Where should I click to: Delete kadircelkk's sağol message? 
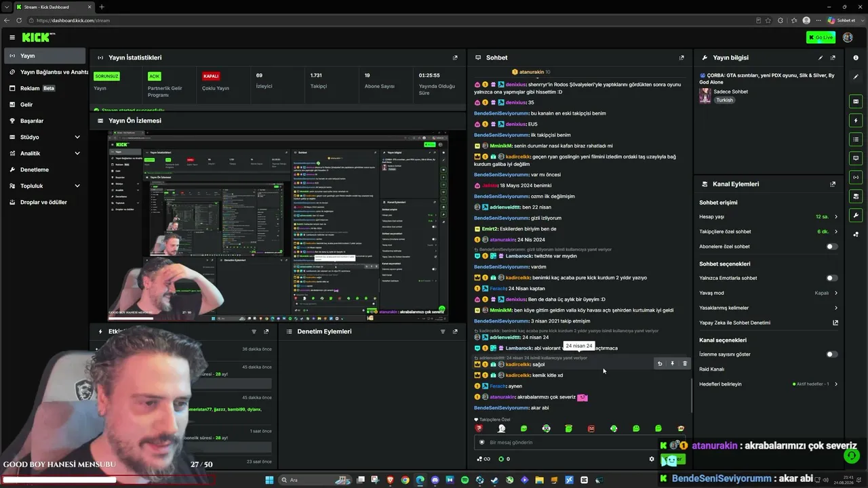click(684, 364)
